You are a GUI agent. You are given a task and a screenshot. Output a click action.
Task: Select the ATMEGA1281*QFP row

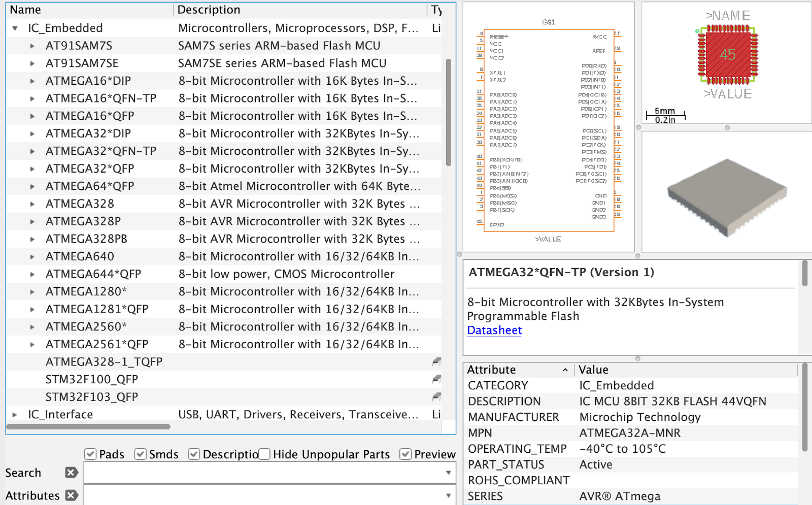coord(224,309)
